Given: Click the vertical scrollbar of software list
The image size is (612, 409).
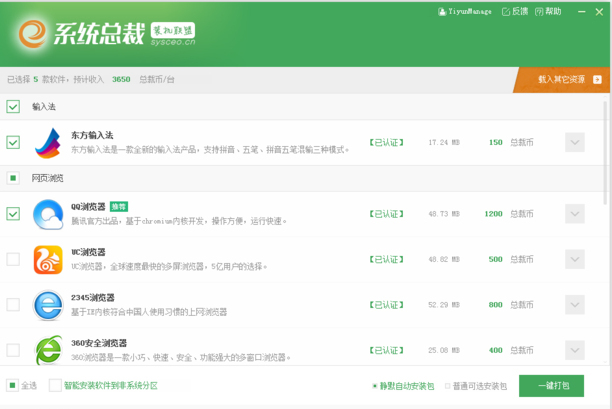Looking at the screenshot, I should click(x=606, y=153).
